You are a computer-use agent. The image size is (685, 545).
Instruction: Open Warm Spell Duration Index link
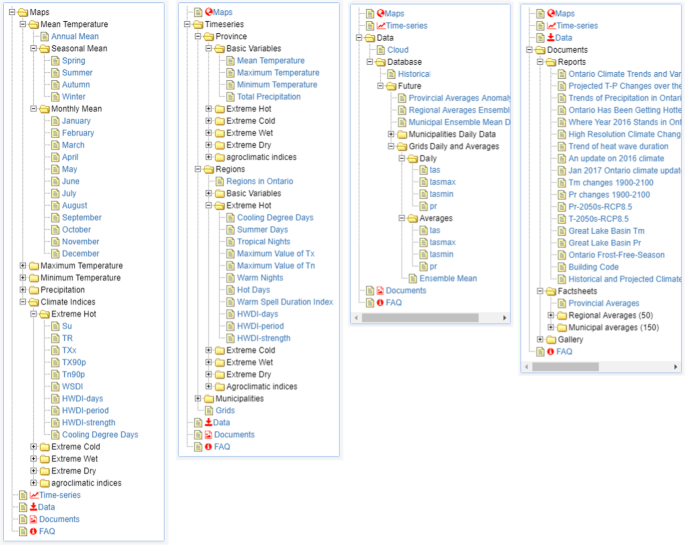point(285,302)
